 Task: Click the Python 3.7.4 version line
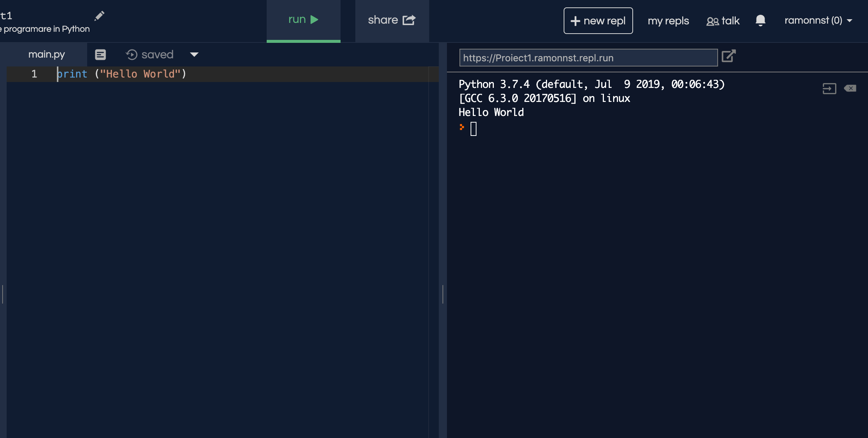click(591, 84)
